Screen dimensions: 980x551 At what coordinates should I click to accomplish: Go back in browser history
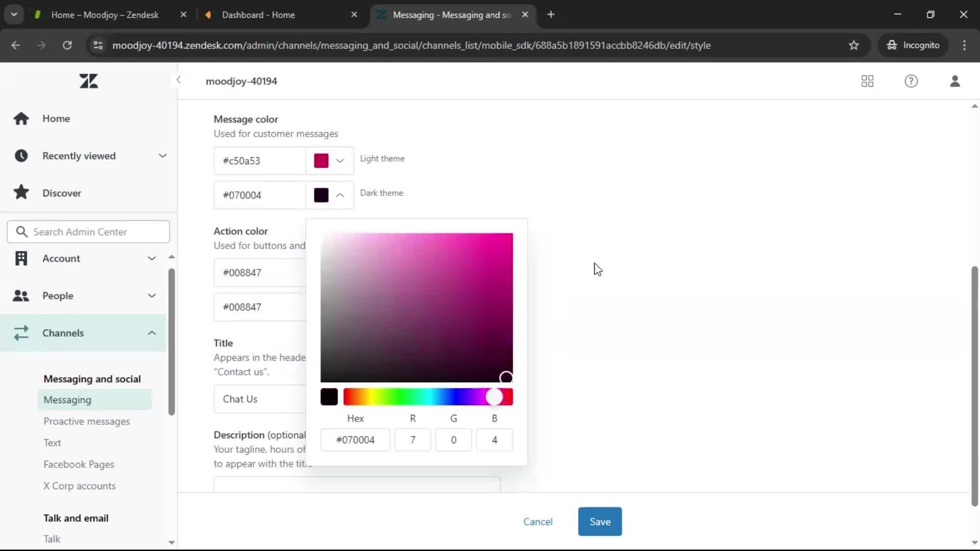click(16, 45)
